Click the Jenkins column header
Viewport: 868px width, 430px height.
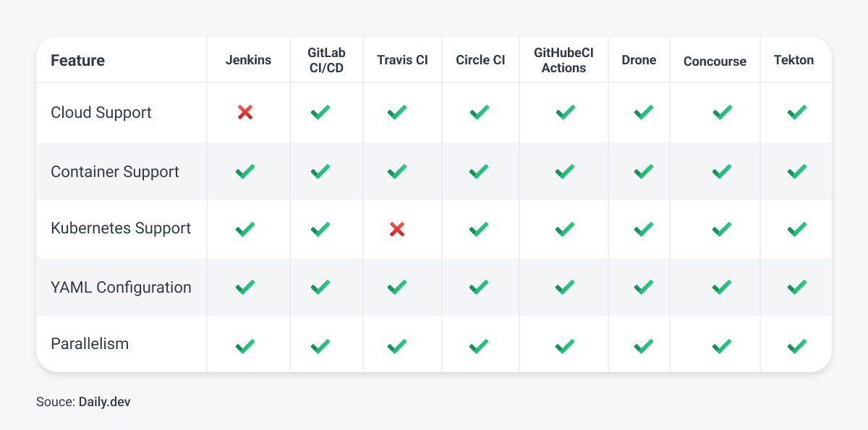[x=248, y=60]
